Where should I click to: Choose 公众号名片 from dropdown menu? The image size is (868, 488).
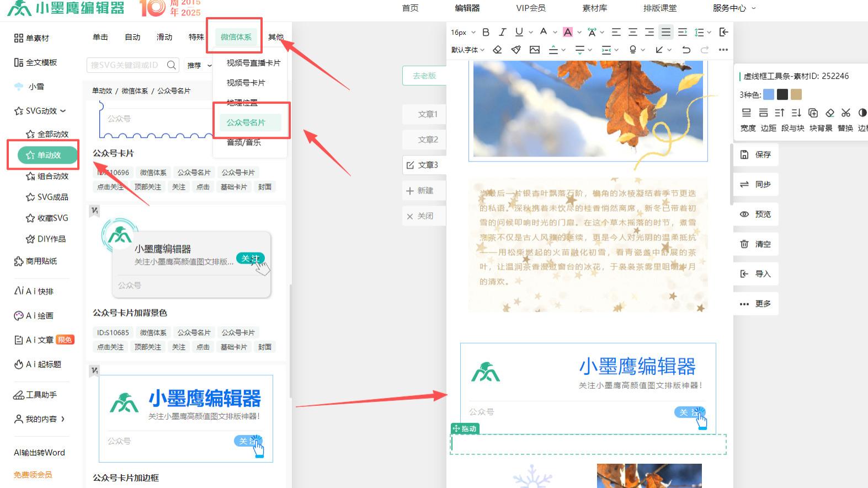point(246,122)
